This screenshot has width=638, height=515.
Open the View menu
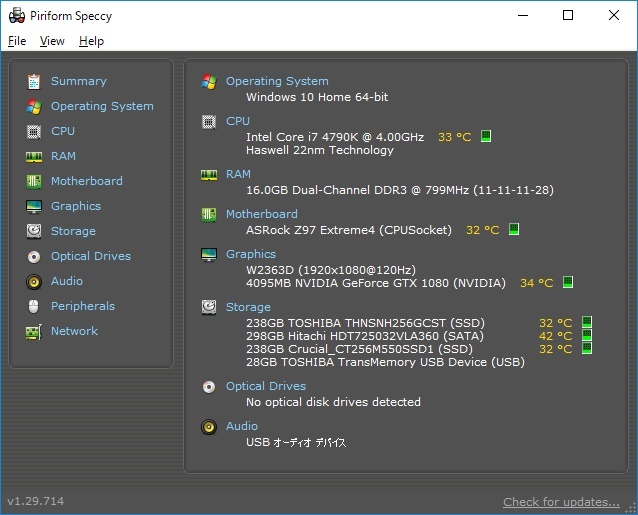52,41
